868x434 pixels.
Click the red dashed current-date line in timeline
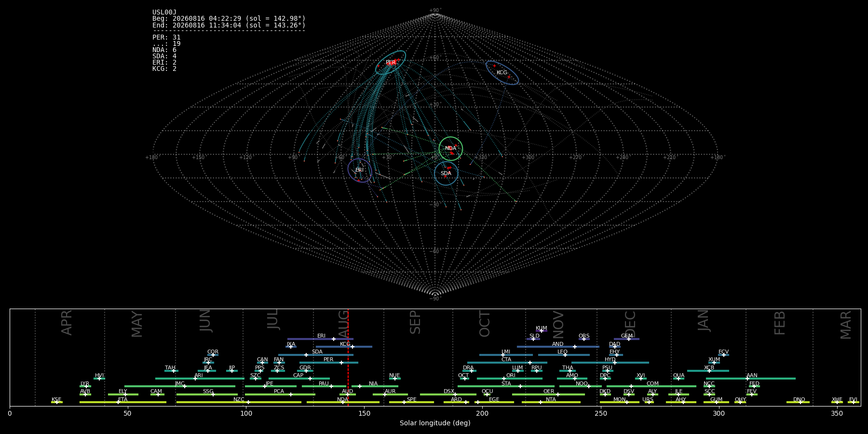(348, 357)
